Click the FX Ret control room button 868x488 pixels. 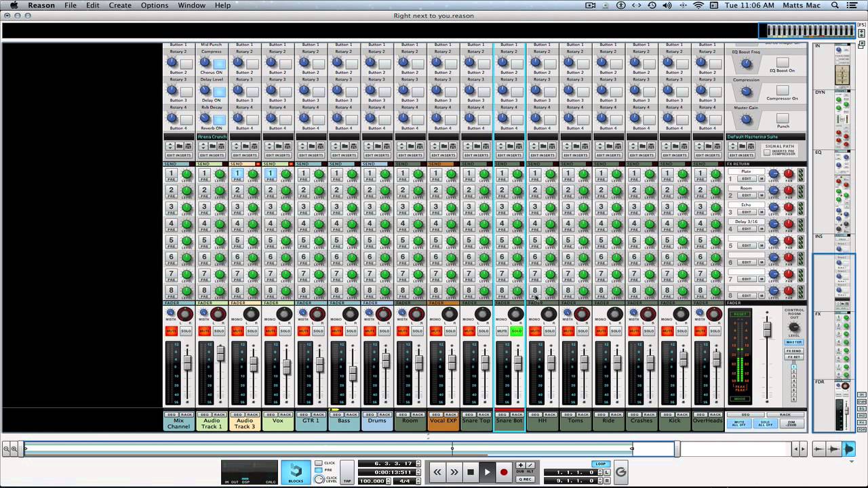(x=794, y=357)
